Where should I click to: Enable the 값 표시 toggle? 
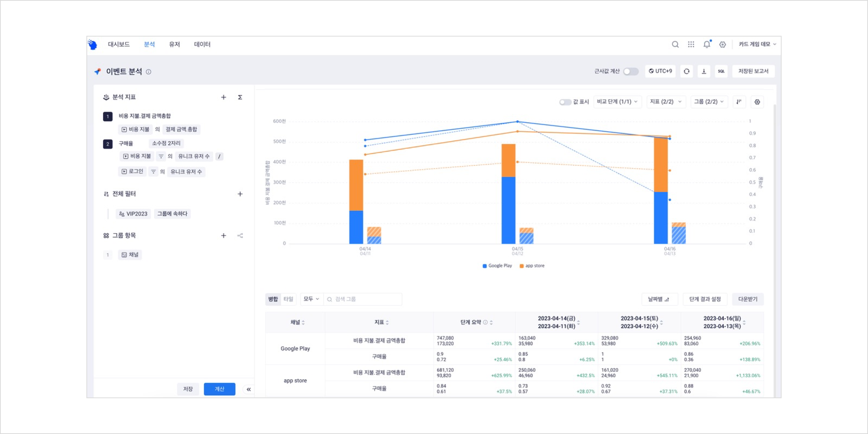pos(565,102)
